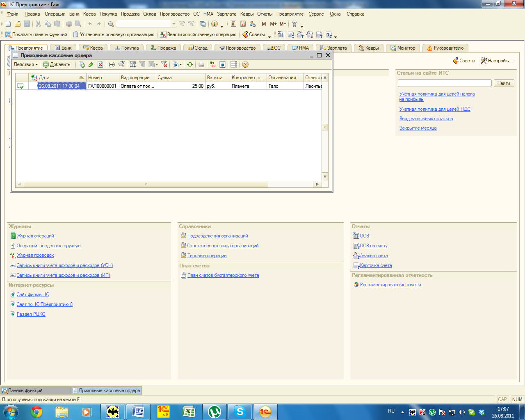525x420 pixels.
Task: Click the toolbar search text field
Action: [x=144, y=24]
